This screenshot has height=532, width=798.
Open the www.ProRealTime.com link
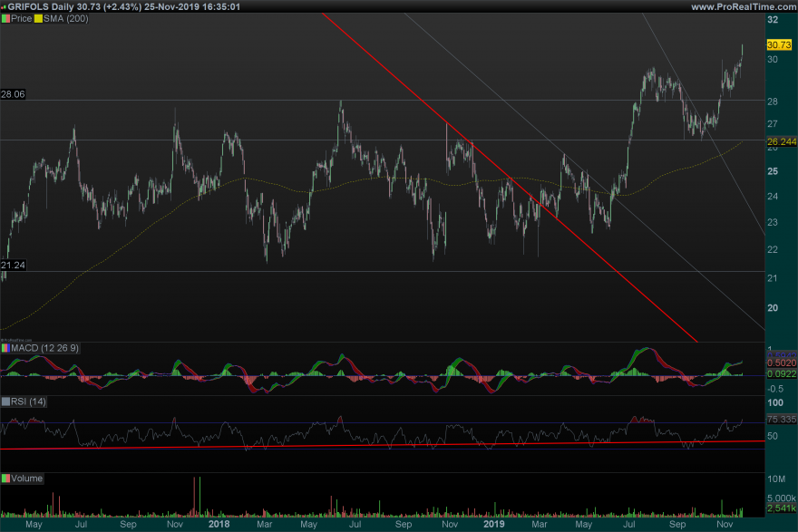[743, 6]
